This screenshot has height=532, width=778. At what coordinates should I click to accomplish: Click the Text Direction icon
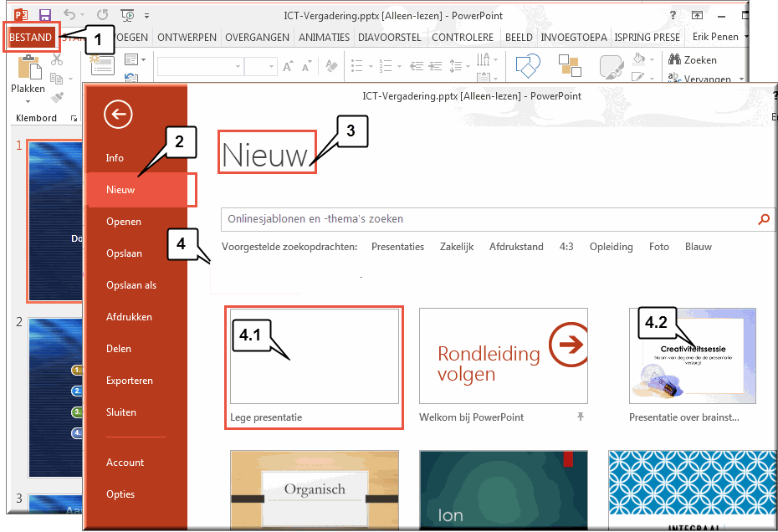click(x=483, y=59)
